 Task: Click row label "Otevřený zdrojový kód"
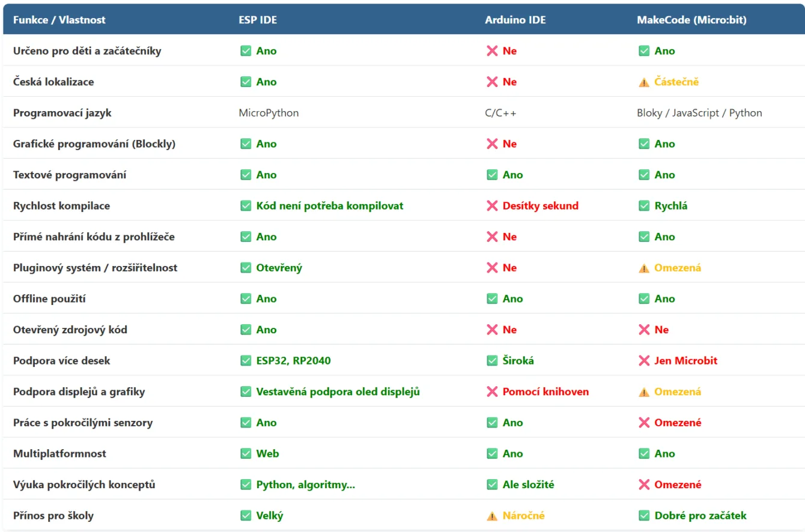click(x=70, y=330)
